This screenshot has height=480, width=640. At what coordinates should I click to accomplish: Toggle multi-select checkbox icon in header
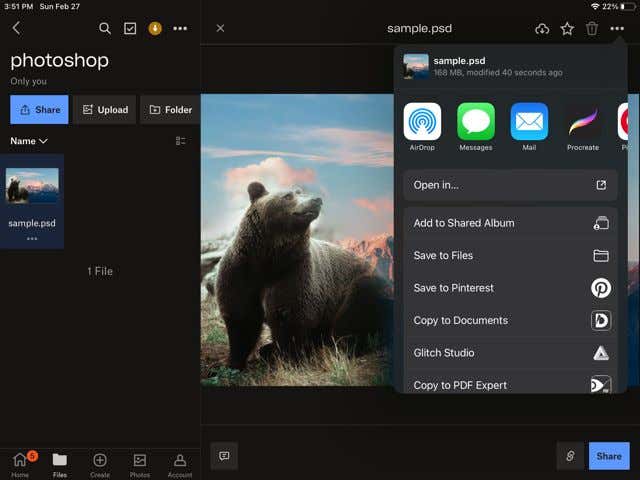[130, 29]
